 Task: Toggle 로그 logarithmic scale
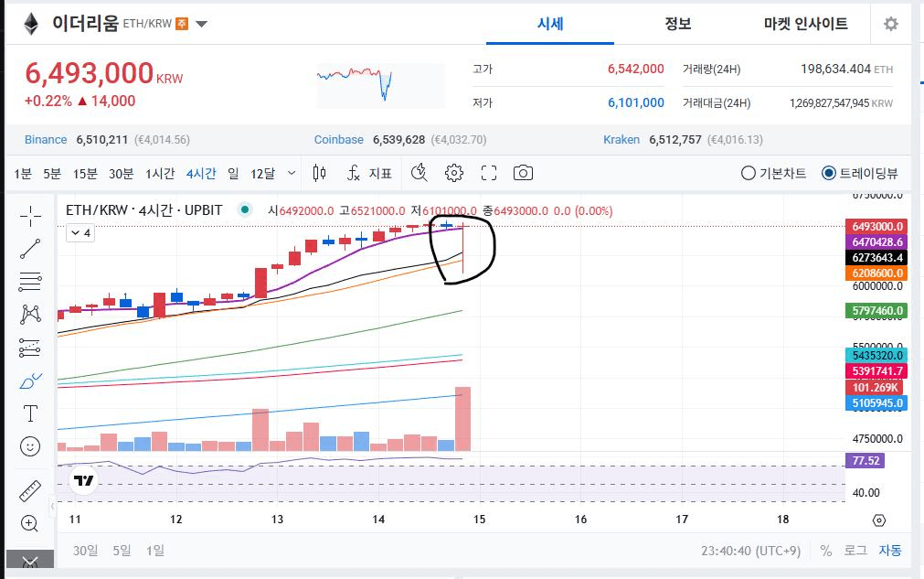(x=855, y=551)
